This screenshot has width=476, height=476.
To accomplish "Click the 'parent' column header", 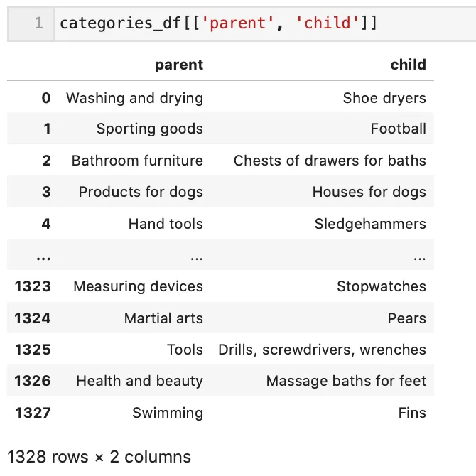I will click(x=179, y=65).
